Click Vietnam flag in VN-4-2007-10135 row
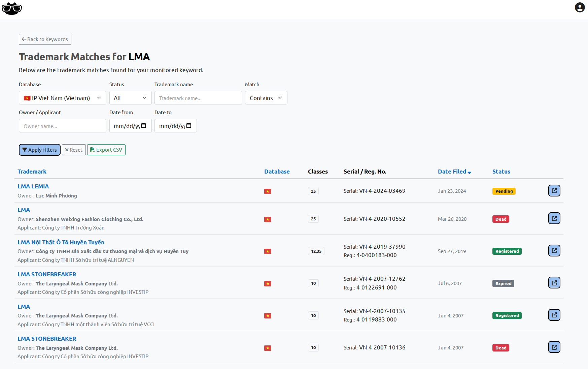This screenshot has height=369, width=588. tap(268, 316)
